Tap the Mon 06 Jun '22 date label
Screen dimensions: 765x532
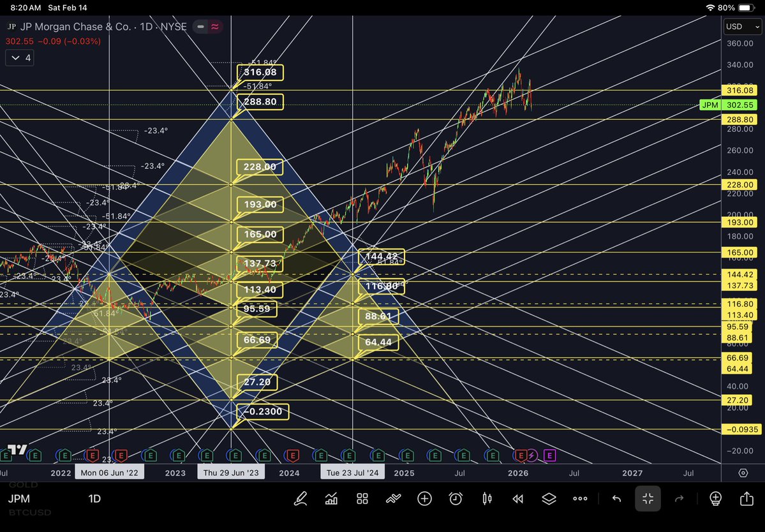click(109, 473)
